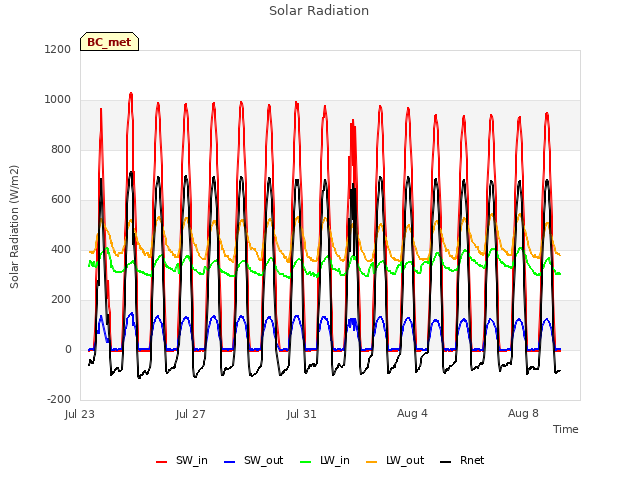This screenshot has width=640, height=480.
Task: Toggle the LW_out legend entry
Action: (395, 461)
